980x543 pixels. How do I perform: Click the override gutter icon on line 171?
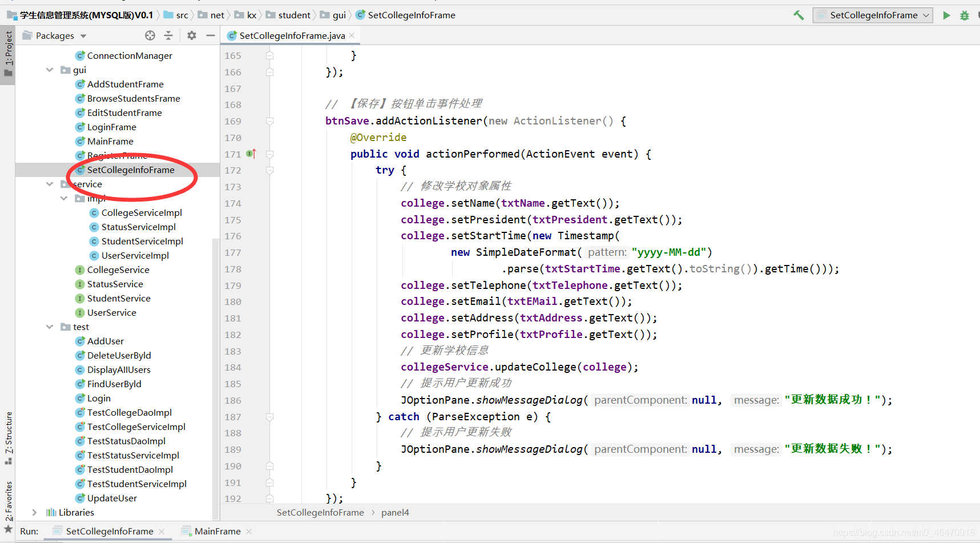[251, 154]
